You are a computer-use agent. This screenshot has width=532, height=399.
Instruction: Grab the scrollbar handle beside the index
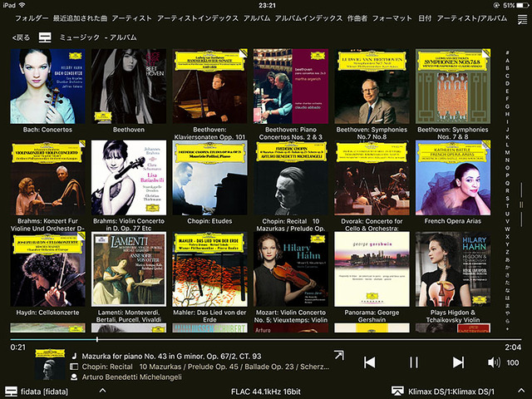click(x=521, y=204)
